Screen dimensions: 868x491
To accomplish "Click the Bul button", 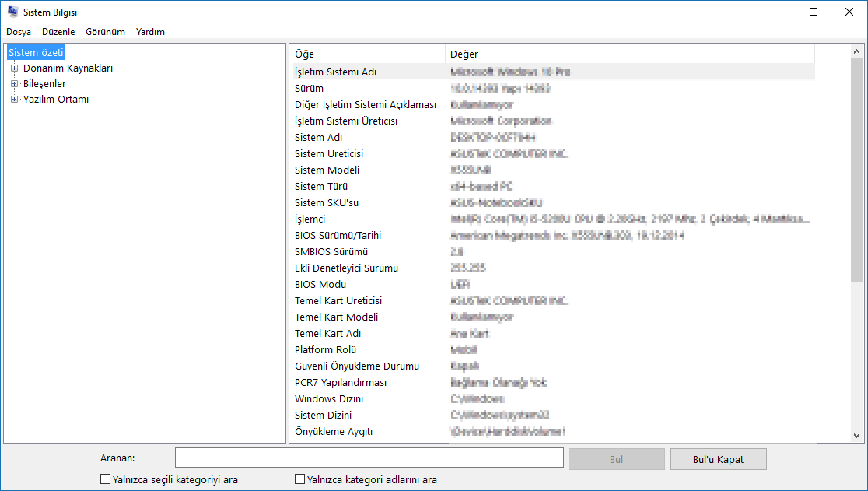I will coord(616,459).
